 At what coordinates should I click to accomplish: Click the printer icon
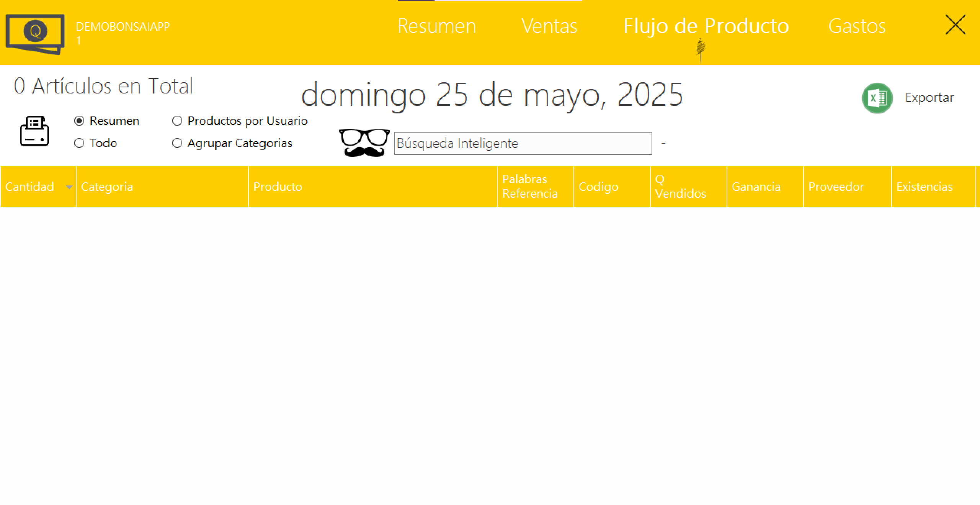[x=34, y=131]
